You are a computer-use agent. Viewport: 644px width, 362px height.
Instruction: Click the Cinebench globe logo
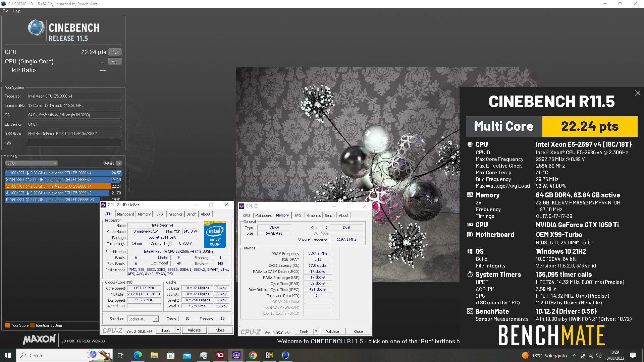(36, 28)
